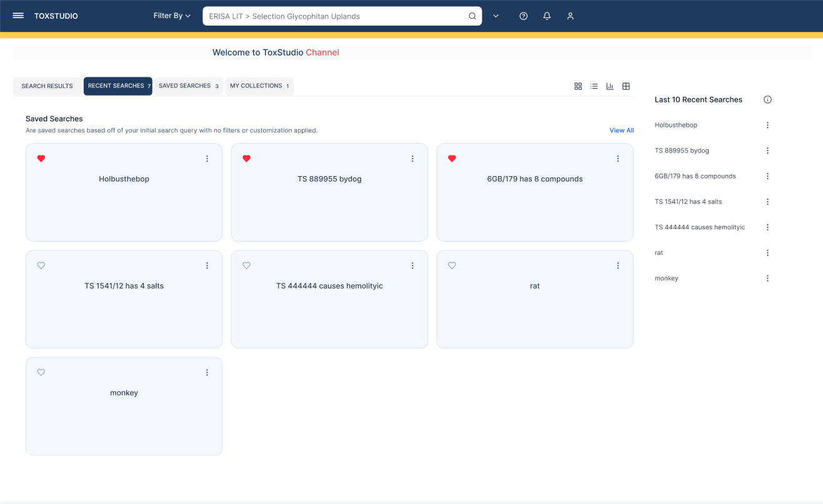The width and height of the screenshot is (823, 504).
Task: Open the SEARCH RESULTS tab
Action: [x=47, y=86]
